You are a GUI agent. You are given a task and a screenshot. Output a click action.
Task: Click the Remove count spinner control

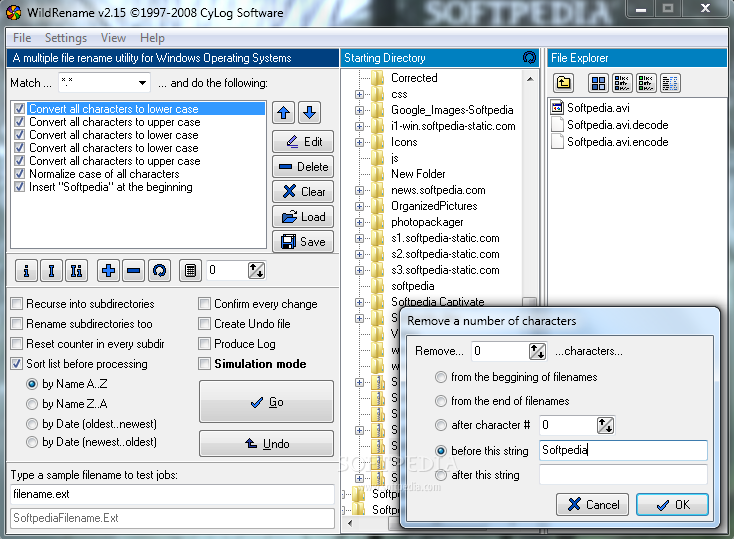(x=537, y=351)
